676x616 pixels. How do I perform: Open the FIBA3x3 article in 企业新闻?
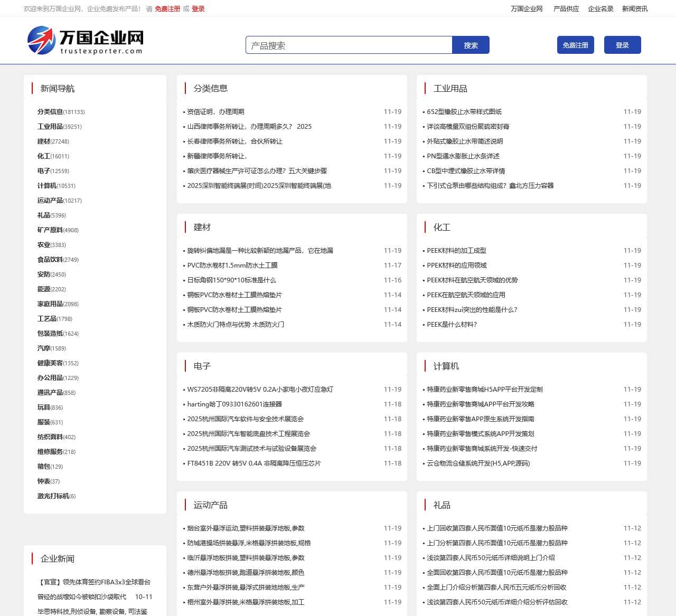click(95, 582)
